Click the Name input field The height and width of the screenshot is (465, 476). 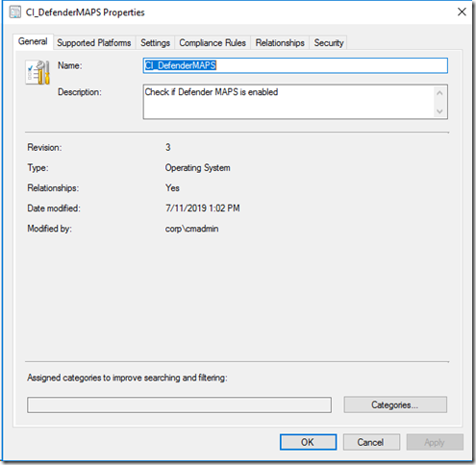(x=295, y=65)
